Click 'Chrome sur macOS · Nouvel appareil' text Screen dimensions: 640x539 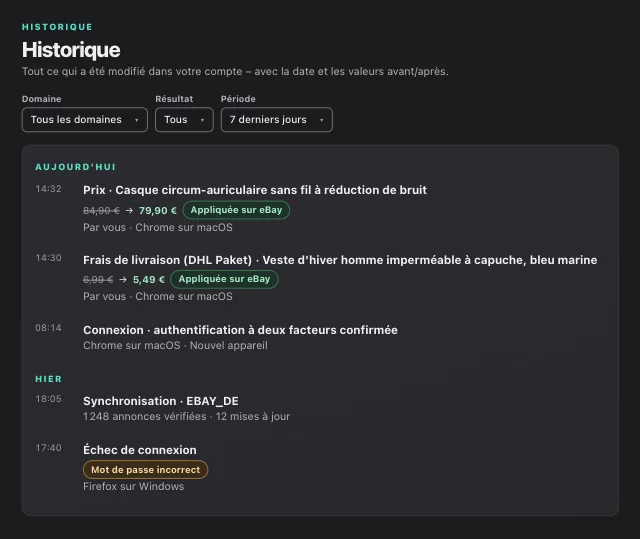(x=176, y=346)
